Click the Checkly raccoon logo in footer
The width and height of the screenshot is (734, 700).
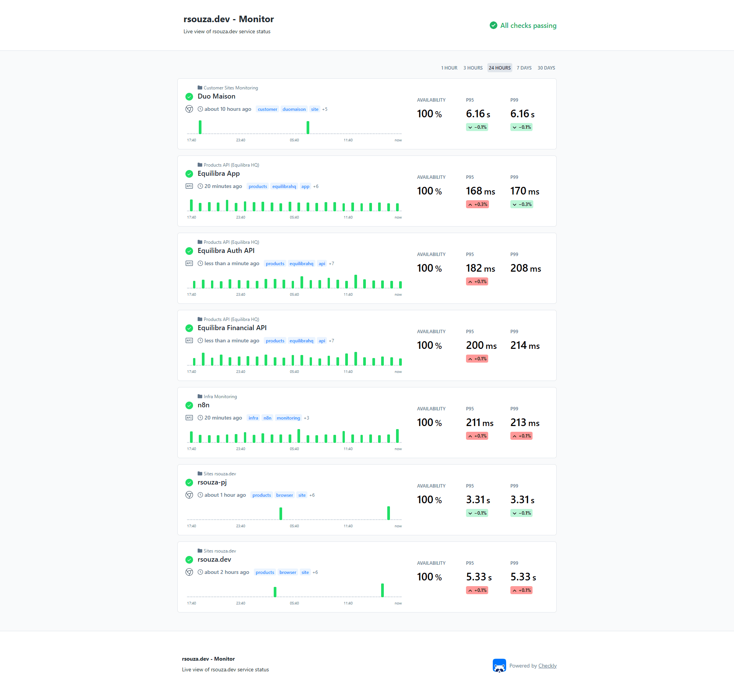coord(499,665)
